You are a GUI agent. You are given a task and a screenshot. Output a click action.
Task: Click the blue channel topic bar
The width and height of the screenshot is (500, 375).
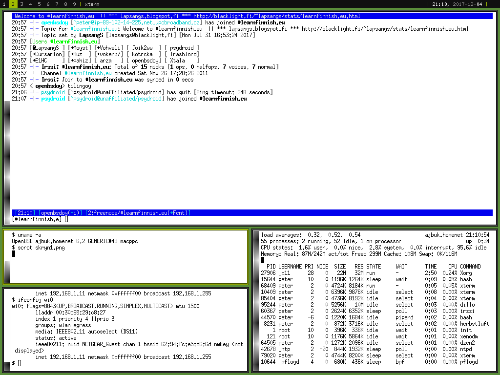(x=252, y=16)
